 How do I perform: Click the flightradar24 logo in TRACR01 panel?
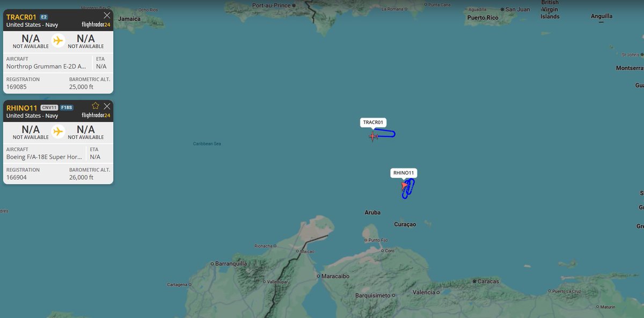(x=94, y=25)
